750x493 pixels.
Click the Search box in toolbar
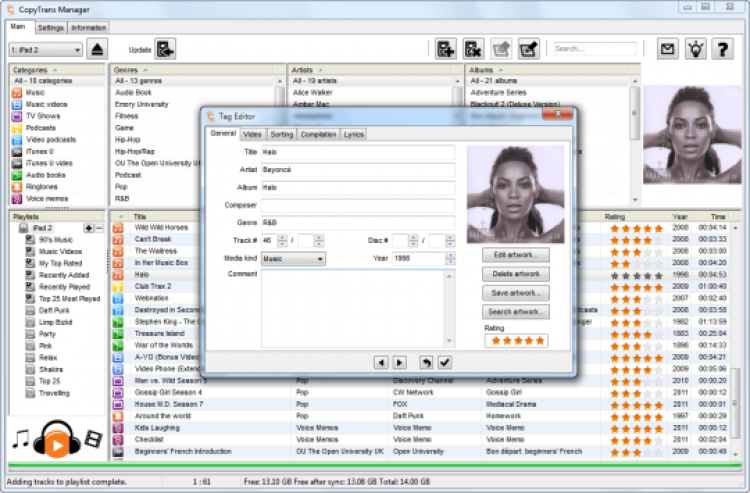595,49
